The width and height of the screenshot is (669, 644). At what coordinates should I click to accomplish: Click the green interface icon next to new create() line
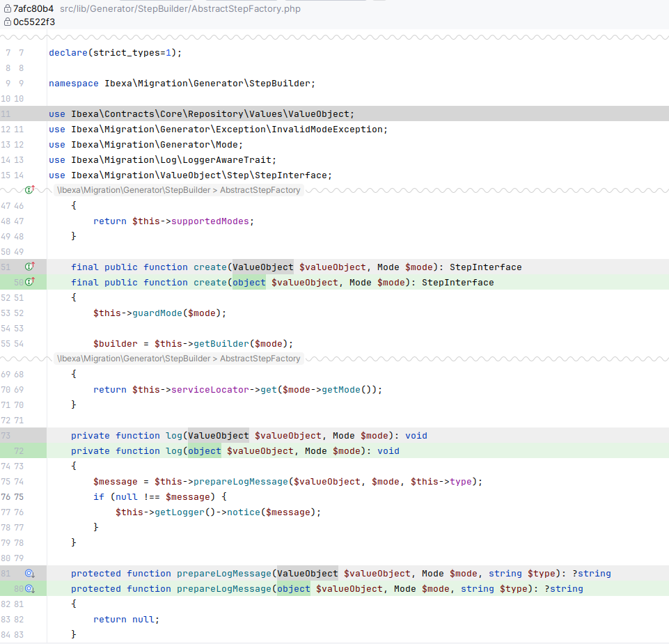tap(29, 282)
